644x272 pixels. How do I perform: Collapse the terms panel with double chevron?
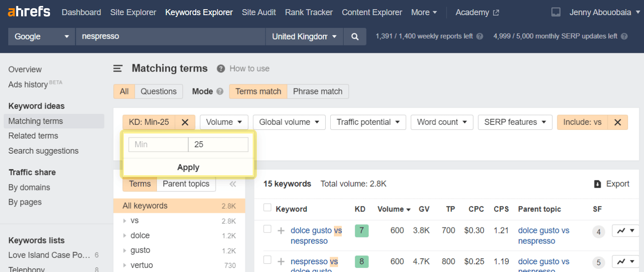[233, 184]
